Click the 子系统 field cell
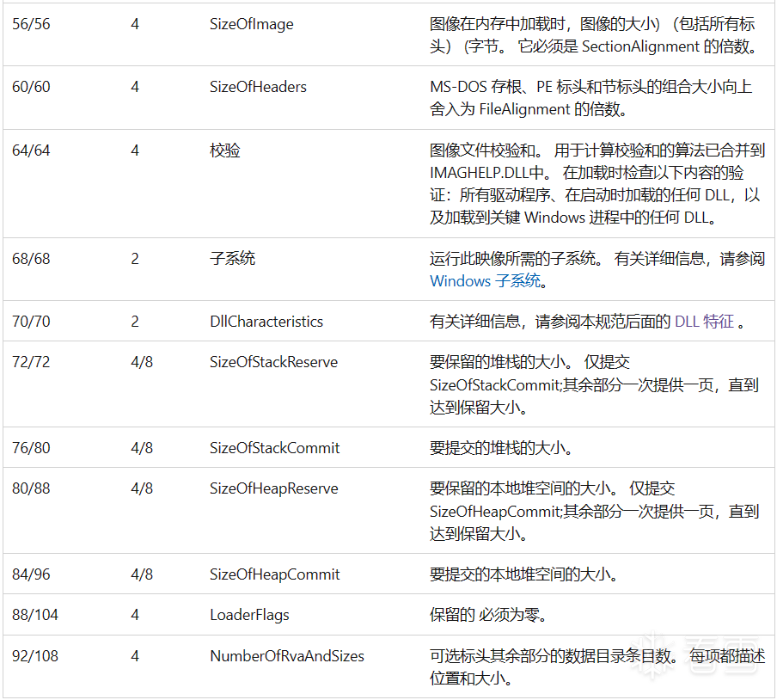The image size is (777, 700). tap(232, 258)
